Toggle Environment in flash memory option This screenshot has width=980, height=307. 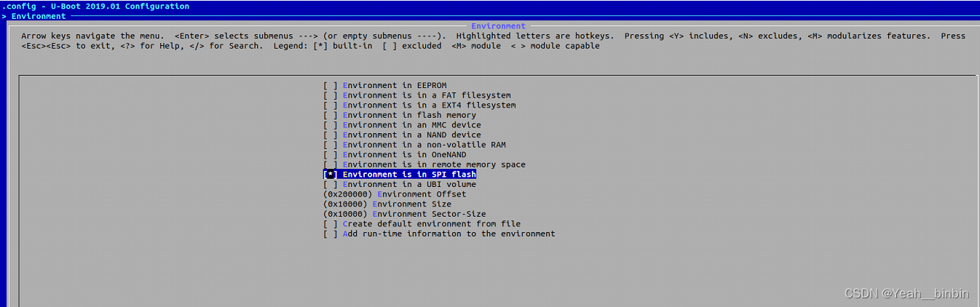point(400,115)
